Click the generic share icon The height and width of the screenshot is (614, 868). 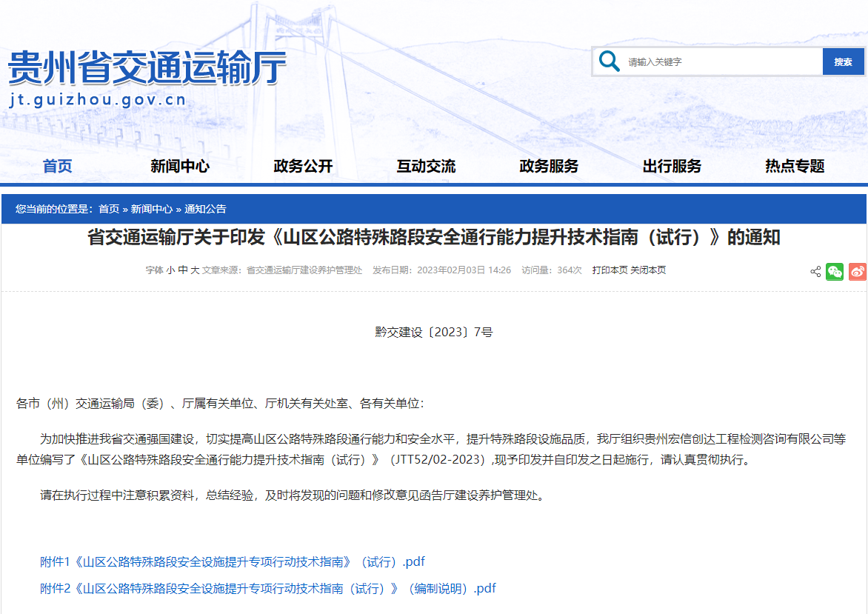(815, 272)
